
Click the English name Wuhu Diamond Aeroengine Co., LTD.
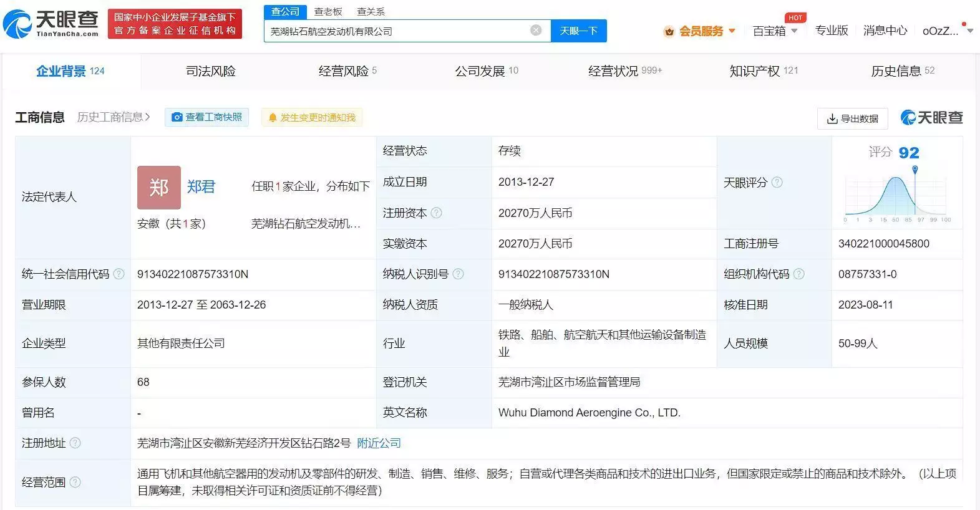589,413
